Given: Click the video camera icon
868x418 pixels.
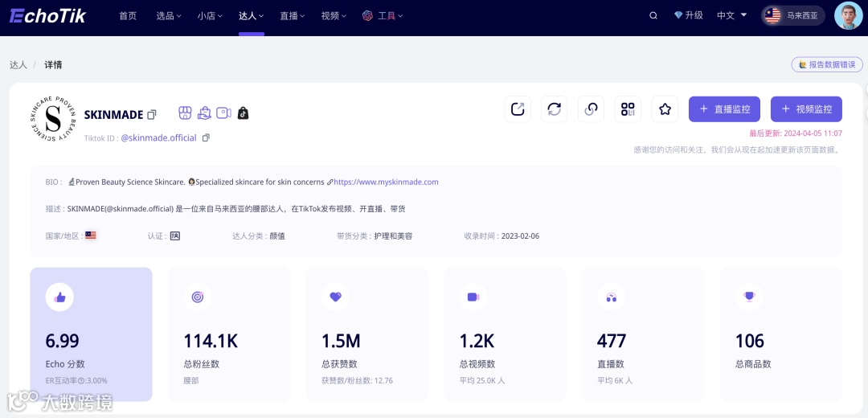Looking at the screenshot, I should click(x=223, y=113).
